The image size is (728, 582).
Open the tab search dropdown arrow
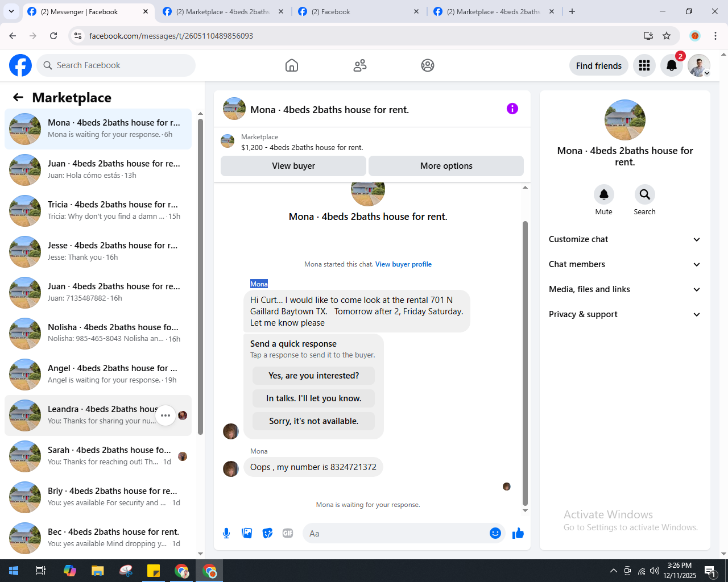(x=11, y=11)
